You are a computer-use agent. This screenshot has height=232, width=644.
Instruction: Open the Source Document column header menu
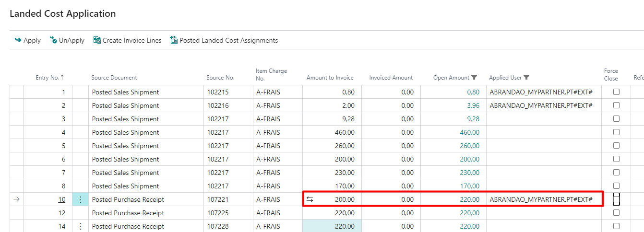point(114,78)
